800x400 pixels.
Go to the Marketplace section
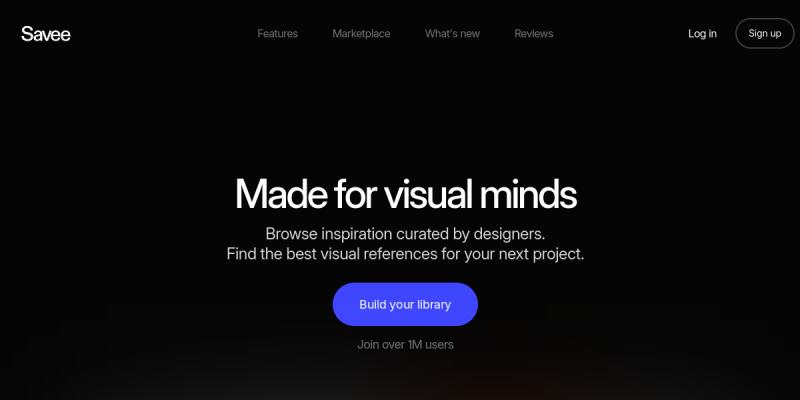pyautogui.click(x=361, y=34)
